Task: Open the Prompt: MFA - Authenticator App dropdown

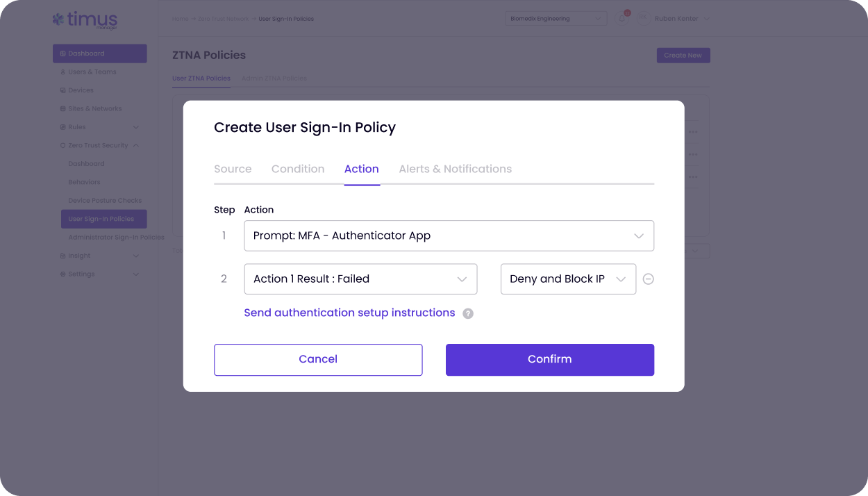Action: [449, 235]
